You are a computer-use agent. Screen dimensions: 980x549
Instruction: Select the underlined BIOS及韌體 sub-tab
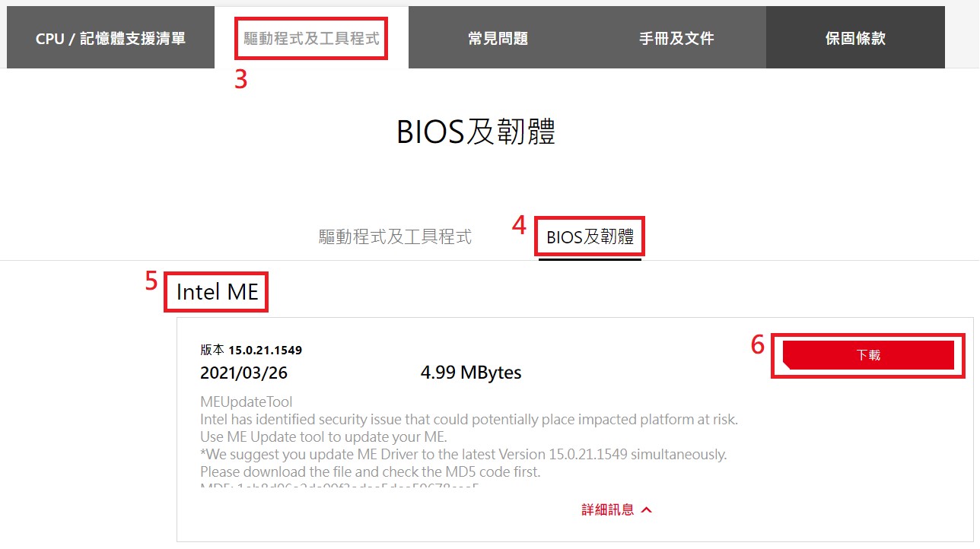point(590,237)
